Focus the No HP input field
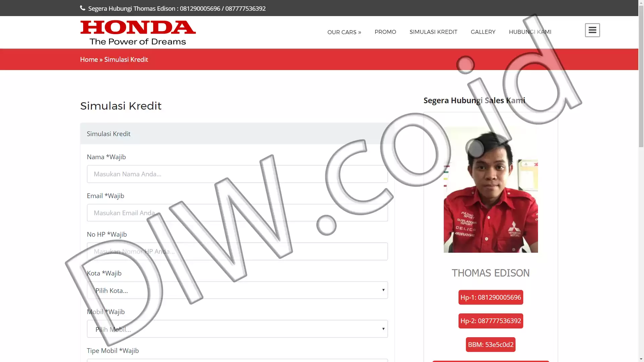This screenshot has height=362, width=644. tap(237, 251)
